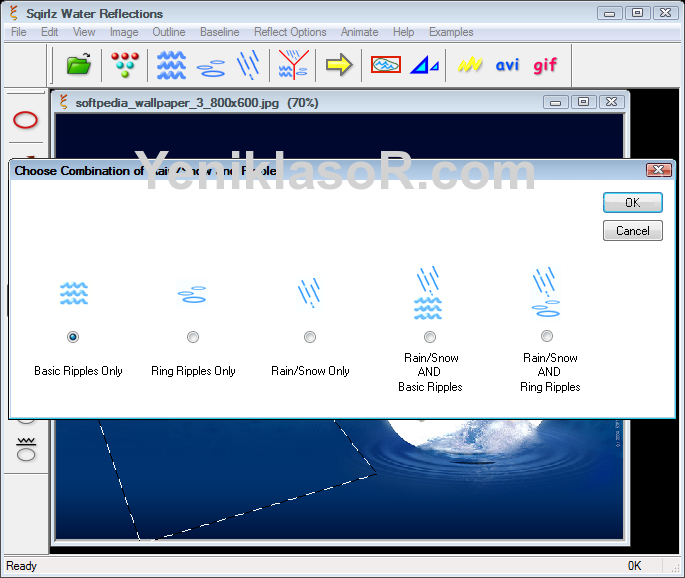Open the Reflect Options menu
The height and width of the screenshot is (578, 685).
pos(290,32)
